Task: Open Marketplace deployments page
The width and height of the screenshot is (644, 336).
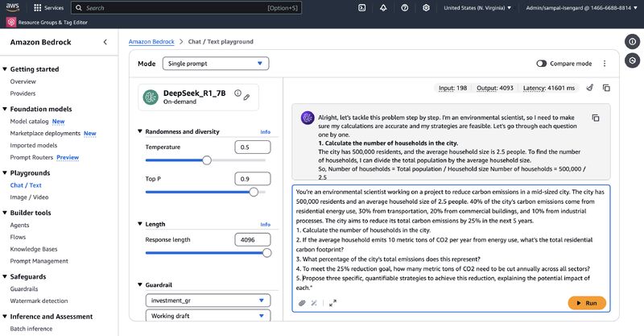Action: 45,133
